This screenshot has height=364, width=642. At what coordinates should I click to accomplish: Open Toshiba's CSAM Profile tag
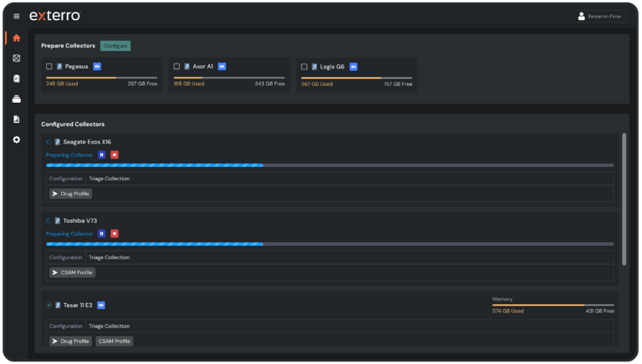pyautogui.click(x=72, y=272)
